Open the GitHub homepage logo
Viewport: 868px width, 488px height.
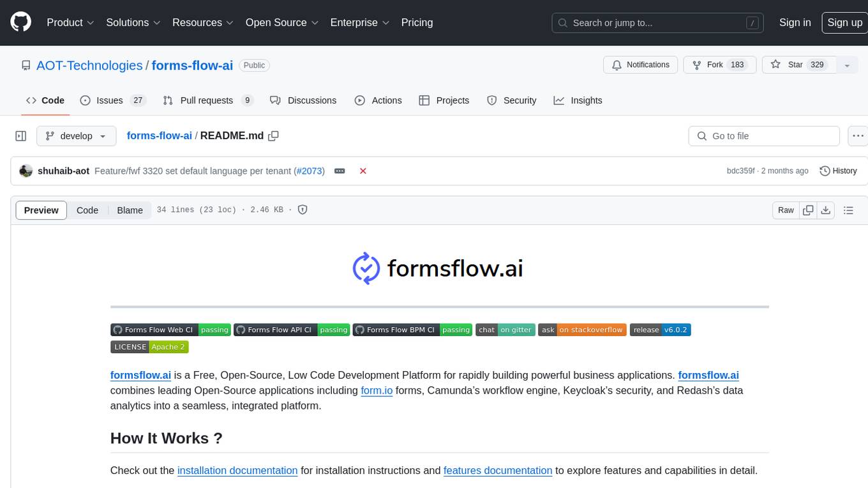click(20, 22)
